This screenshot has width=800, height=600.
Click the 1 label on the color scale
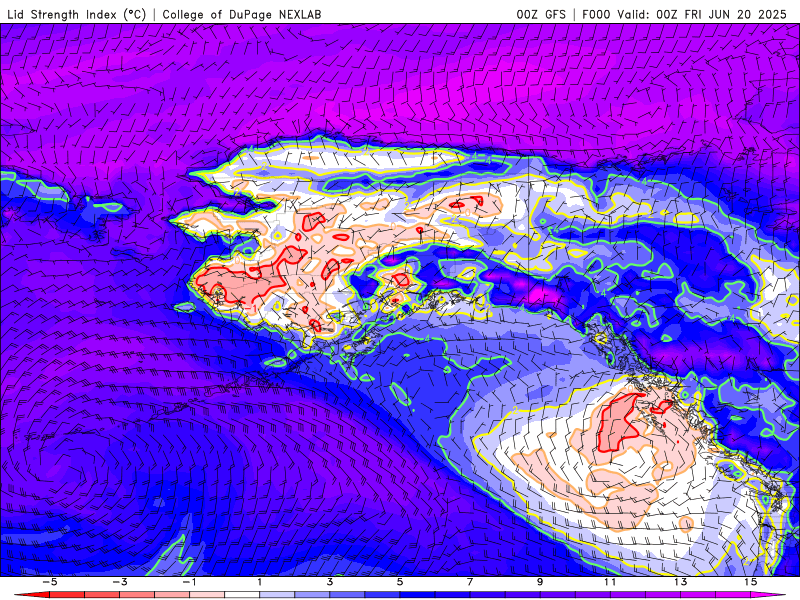click(260, 582)
